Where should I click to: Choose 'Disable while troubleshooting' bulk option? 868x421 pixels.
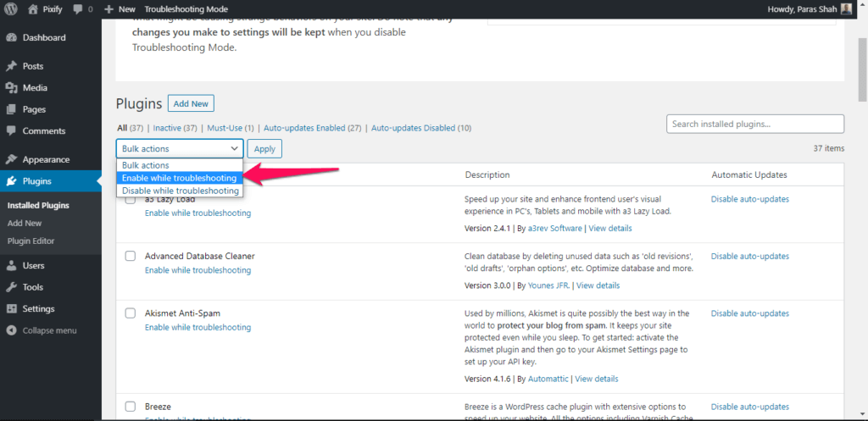(x=180, y=191)
